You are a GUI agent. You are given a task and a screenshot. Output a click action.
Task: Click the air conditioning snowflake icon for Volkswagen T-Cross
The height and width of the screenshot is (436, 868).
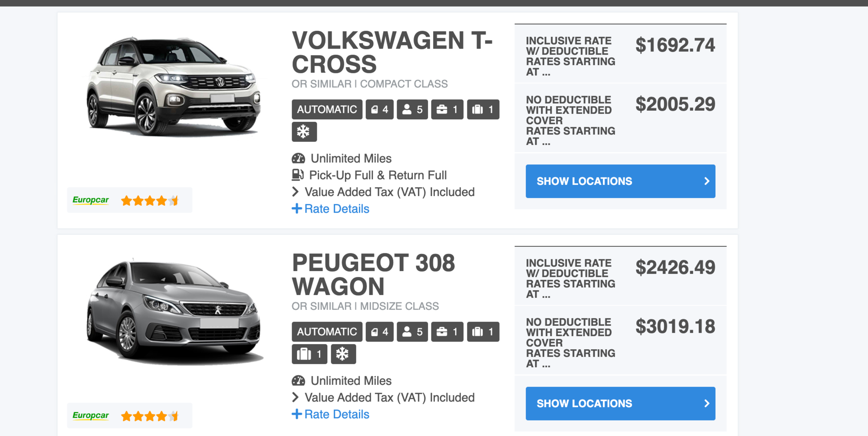point(304,132)
